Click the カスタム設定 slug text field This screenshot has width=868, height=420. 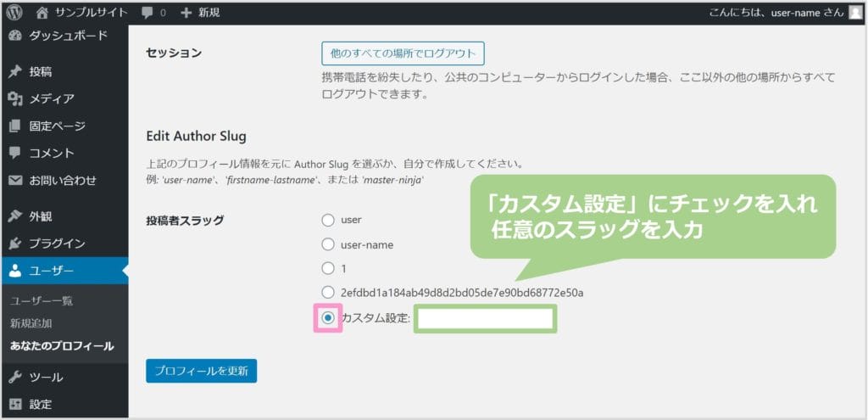[484, 319]
